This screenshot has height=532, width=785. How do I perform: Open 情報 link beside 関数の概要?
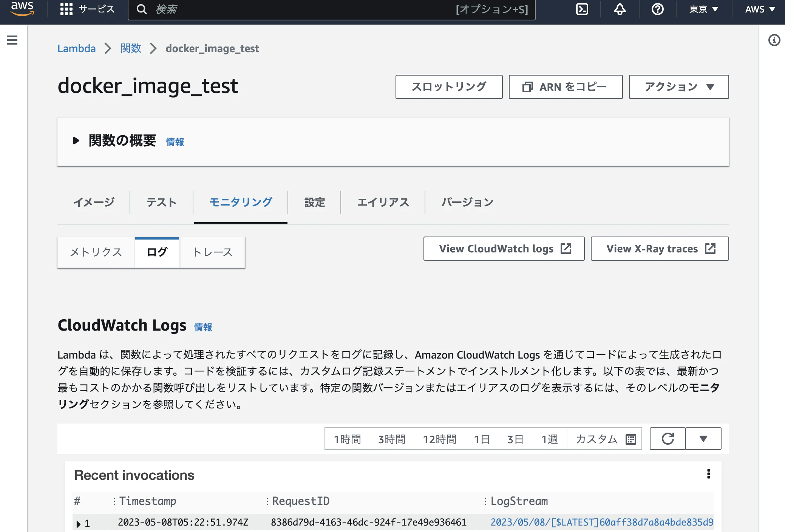[x=175, y=142]
